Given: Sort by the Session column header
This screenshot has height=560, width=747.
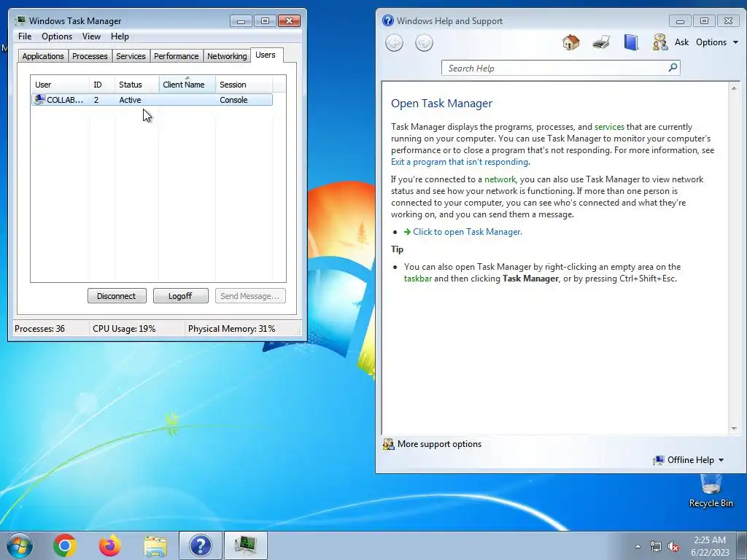Looking at the screenshot, I should 244,85.
